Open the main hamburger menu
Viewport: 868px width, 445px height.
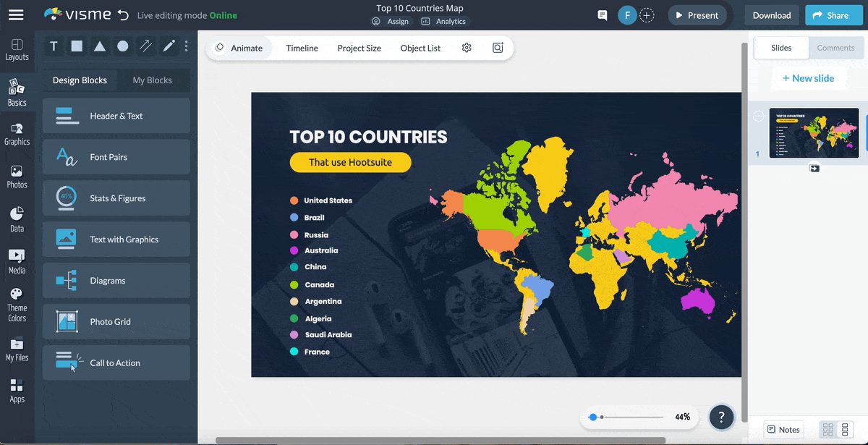[x=16, y=14]
